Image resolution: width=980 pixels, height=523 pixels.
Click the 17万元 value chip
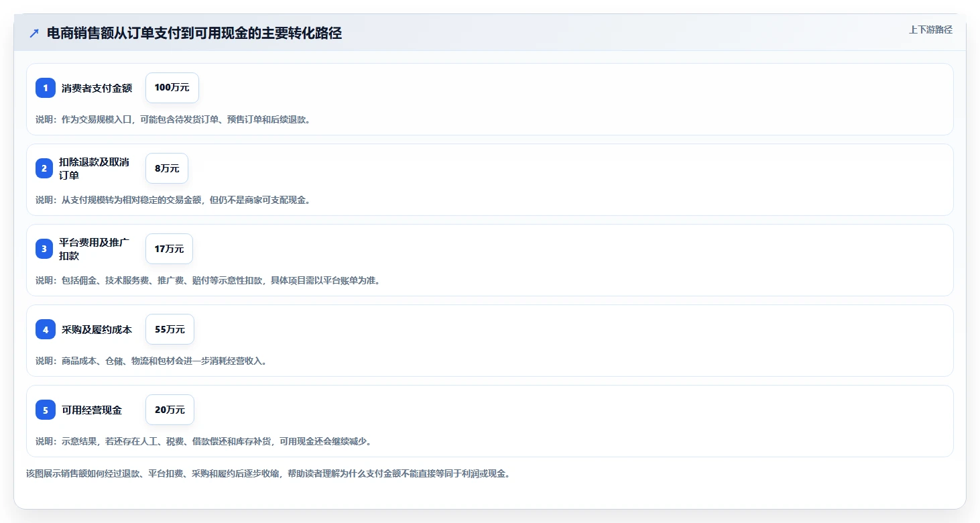pyautogui.click(x=169, y=249)
